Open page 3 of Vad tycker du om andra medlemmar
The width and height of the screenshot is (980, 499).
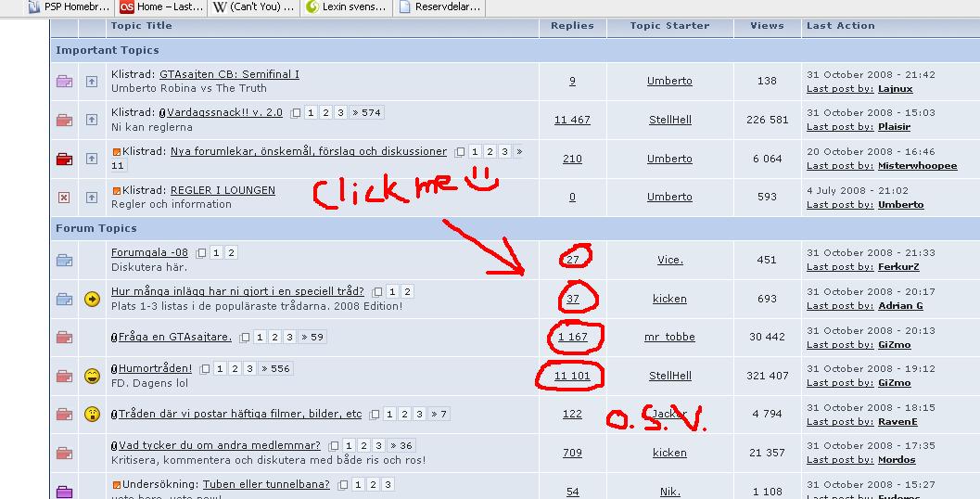pos(379,445)
